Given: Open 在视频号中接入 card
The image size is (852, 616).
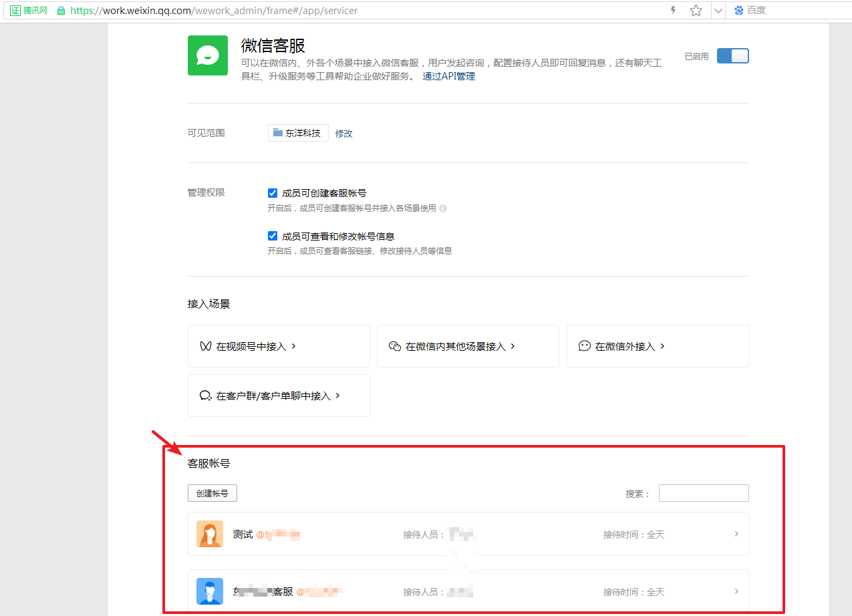Looking at the screenshot, I should point(279,346).
